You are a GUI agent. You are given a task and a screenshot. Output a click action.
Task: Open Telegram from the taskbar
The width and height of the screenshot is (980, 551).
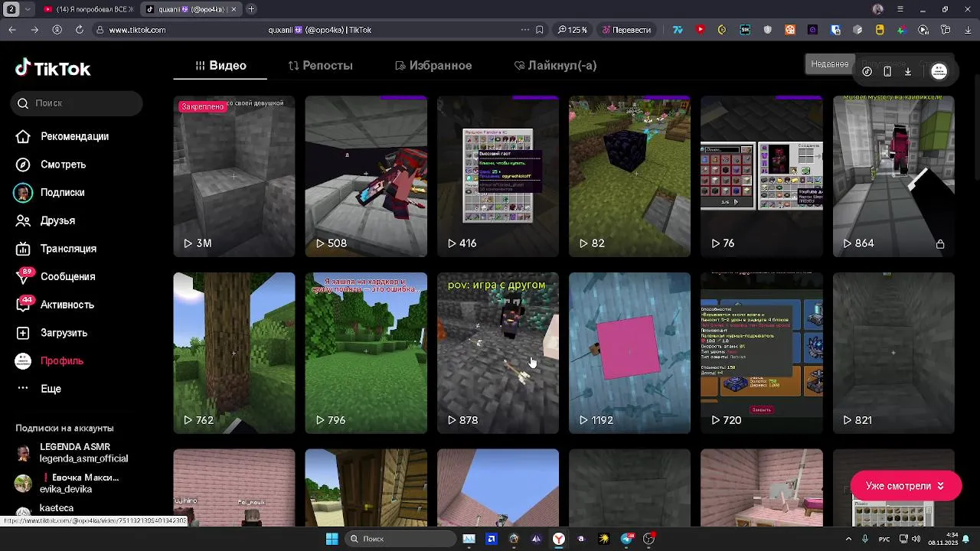coord(626,539)
